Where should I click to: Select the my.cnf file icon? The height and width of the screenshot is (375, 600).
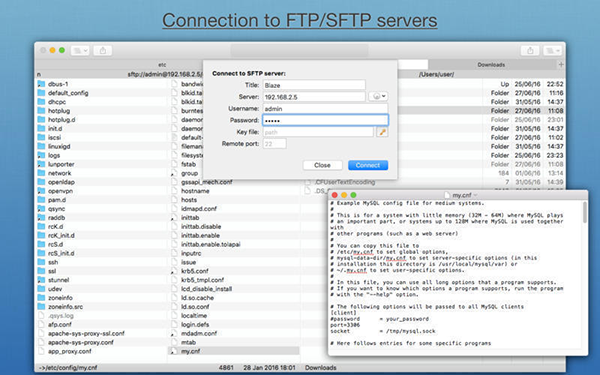pos(174,351)
